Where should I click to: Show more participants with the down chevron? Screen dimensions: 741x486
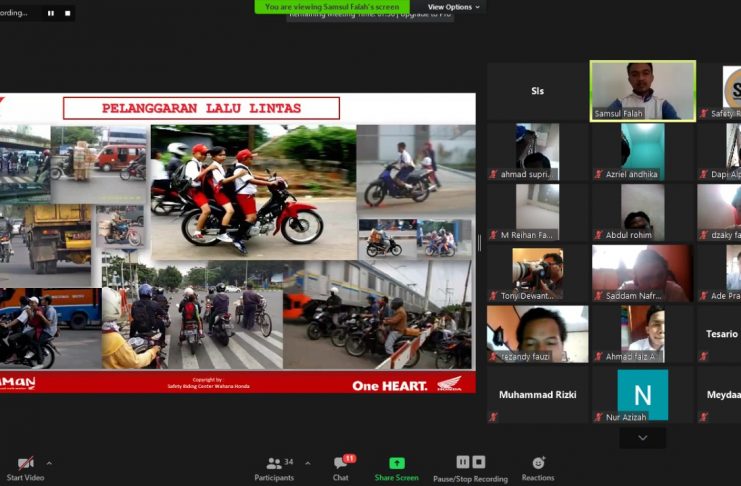pyautogui.click(x=642, y=437)
